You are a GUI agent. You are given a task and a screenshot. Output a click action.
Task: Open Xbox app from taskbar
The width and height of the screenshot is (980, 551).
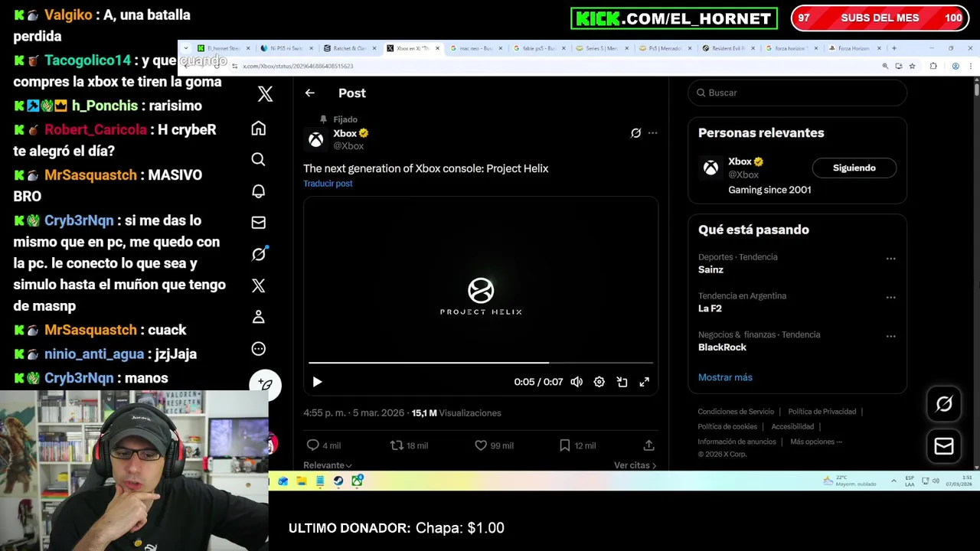[357, 481]
